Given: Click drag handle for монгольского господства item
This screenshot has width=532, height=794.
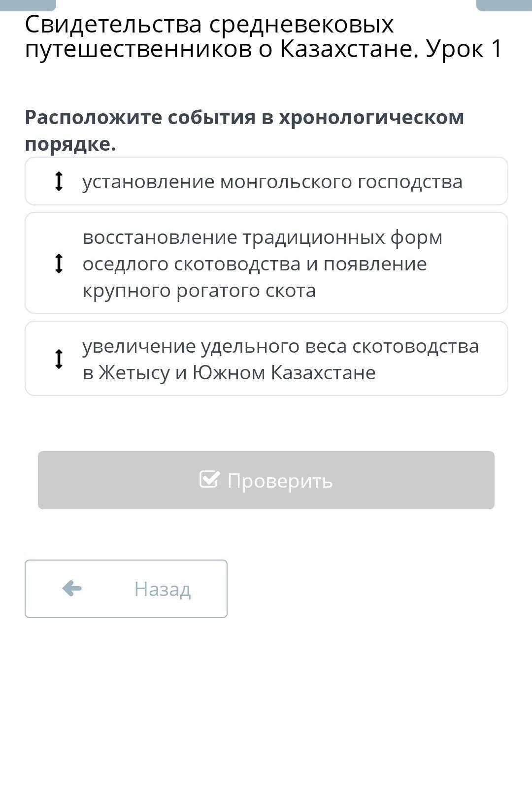Looking at the screenshot, I should click(x=59, y=181).
